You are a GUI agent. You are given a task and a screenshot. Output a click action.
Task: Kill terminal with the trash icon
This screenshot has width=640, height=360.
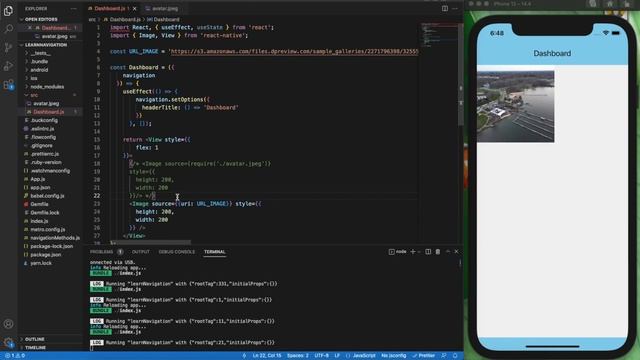coord(438,252)
